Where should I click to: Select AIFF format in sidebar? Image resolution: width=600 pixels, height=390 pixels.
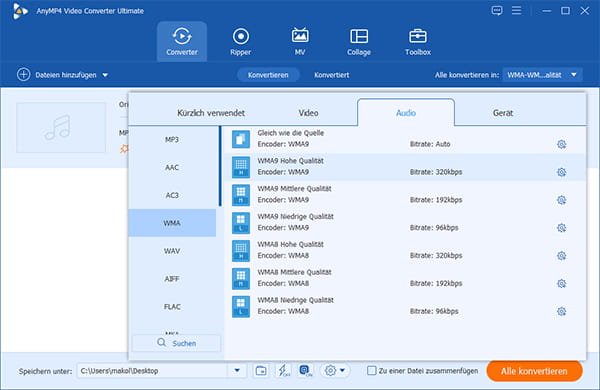tap(172, 279)
